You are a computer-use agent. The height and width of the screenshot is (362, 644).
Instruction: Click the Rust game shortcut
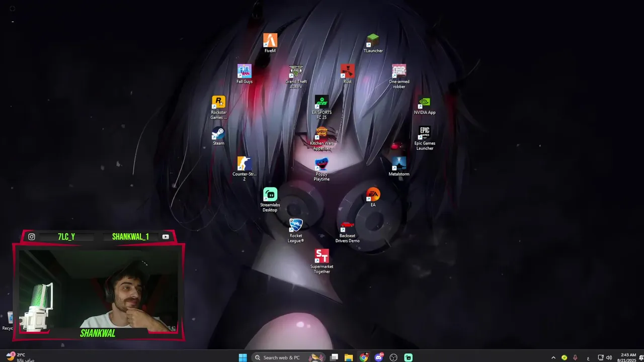[348, 74]
